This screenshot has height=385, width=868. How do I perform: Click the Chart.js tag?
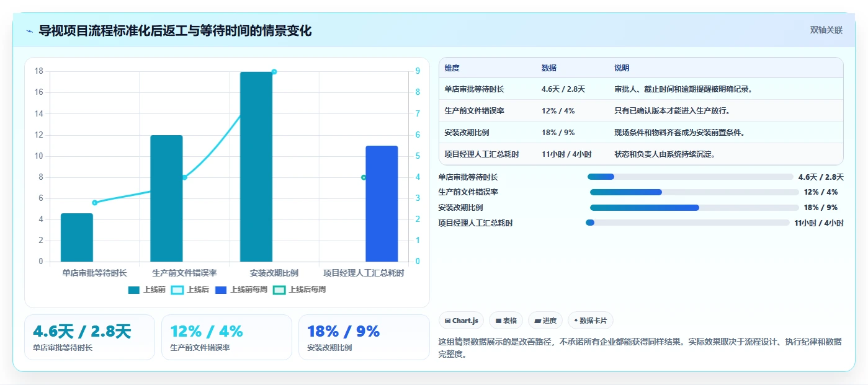pyautogui.click(x=461, y=321)
